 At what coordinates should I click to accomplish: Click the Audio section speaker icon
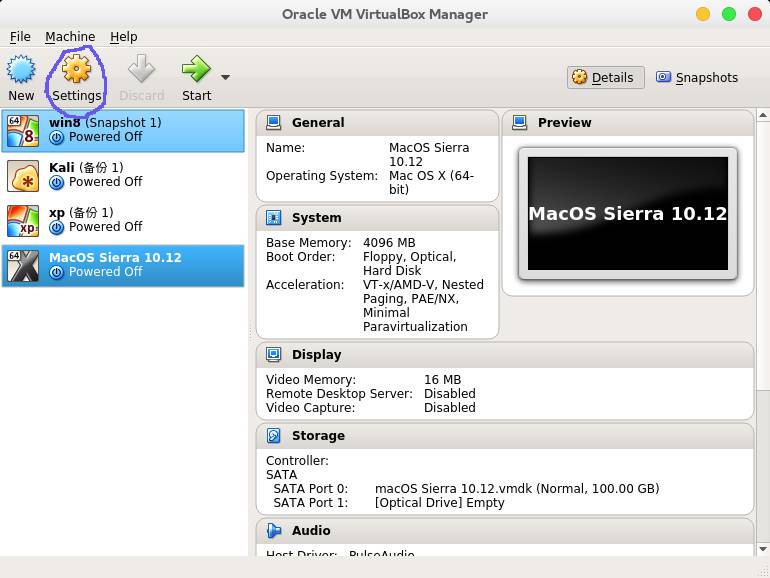coord(274,530)
